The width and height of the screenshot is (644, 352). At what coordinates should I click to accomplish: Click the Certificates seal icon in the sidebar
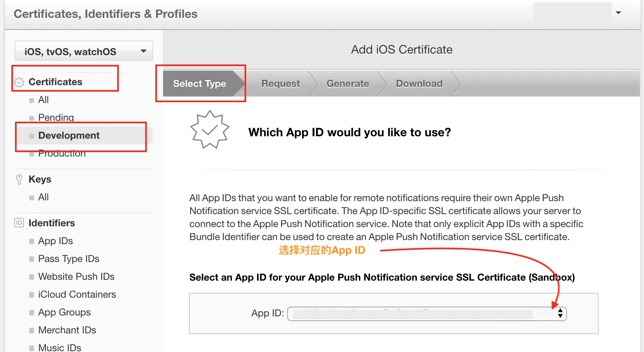tap(19, 82)
